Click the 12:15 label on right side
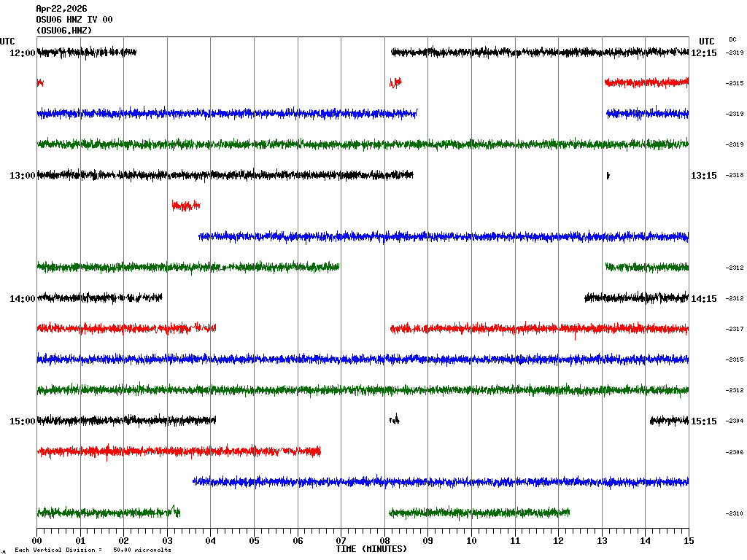Viewport: 747px width, 560px height. pos(703,53)
